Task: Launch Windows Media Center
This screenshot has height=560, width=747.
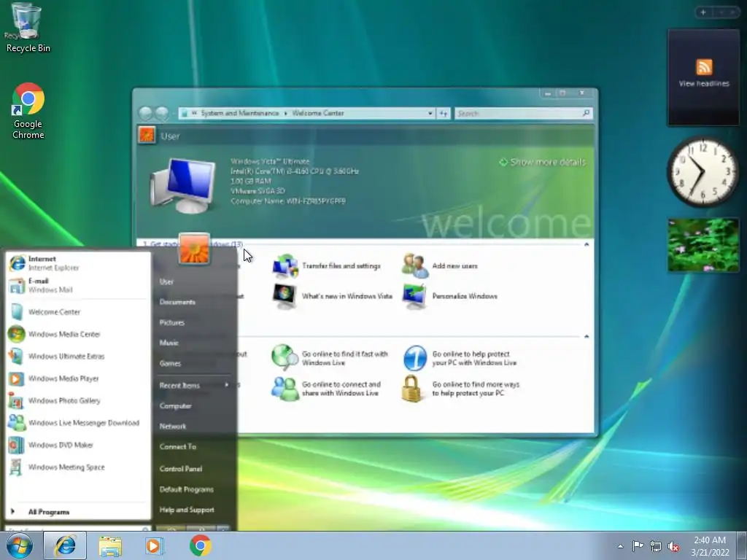Action: pos(77,334)
